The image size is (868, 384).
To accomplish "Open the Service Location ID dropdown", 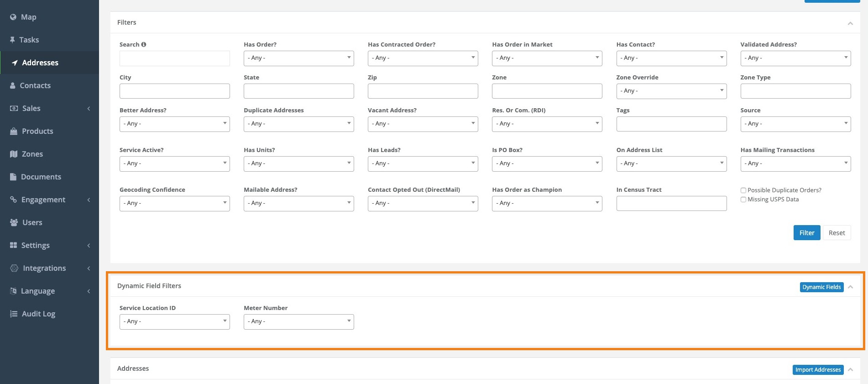I will click(x=174, y=321).
